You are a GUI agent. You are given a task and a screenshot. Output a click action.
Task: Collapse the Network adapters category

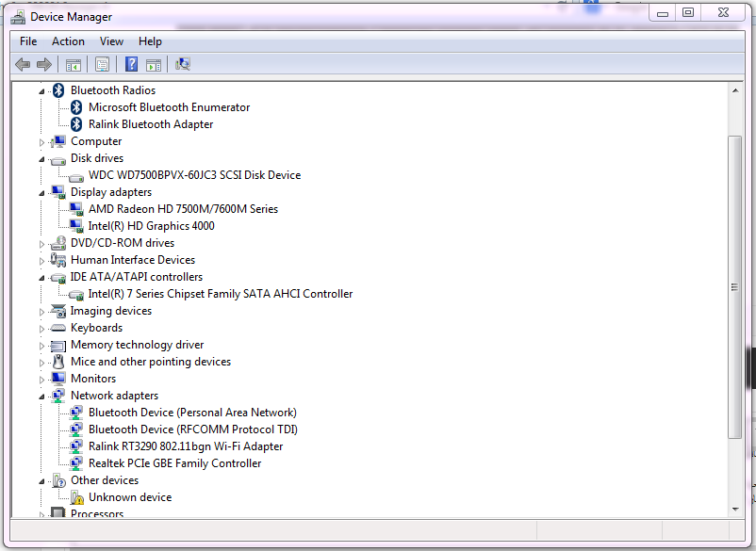pos(41,397)
